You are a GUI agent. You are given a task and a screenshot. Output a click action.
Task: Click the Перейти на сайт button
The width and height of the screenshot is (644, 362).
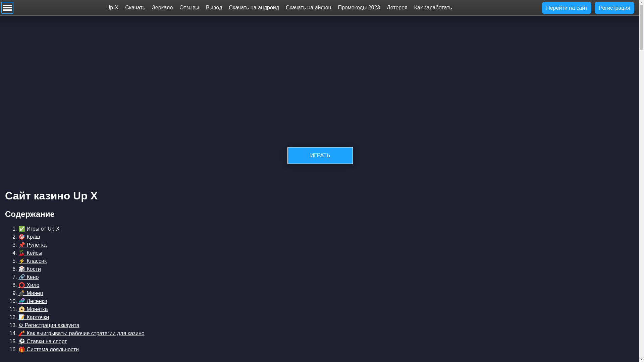pyautogui.click(x=567, y=8)
